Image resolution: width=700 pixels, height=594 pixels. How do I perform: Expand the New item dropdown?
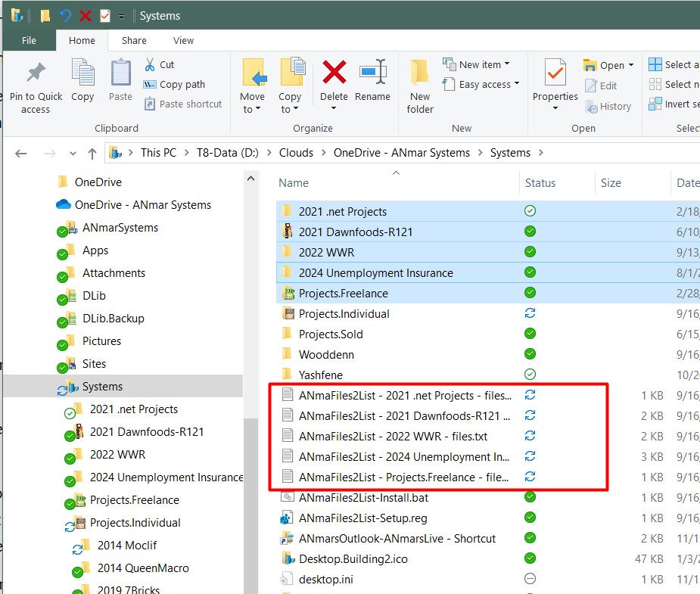point(484,64)
